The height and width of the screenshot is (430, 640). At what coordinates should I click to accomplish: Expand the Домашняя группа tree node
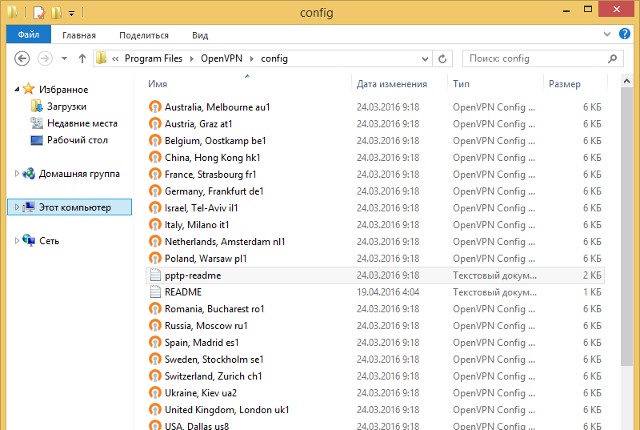point(17,173)
